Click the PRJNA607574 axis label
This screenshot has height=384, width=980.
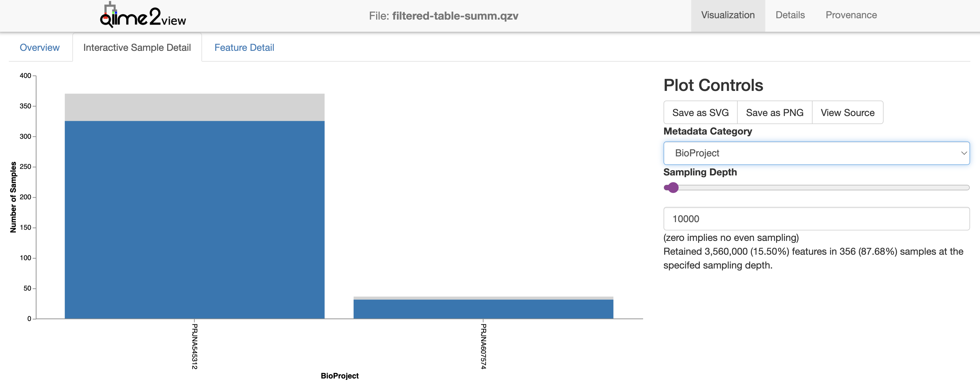point(483,346)
